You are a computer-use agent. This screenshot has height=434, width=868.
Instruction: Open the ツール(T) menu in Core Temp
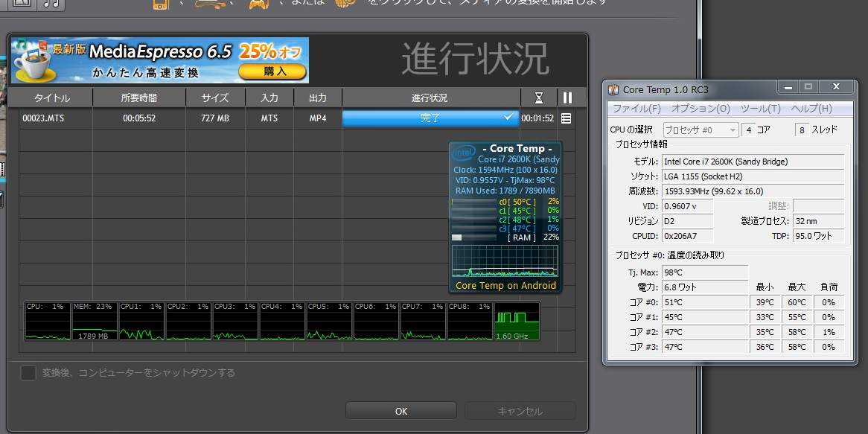click(760, 109)
